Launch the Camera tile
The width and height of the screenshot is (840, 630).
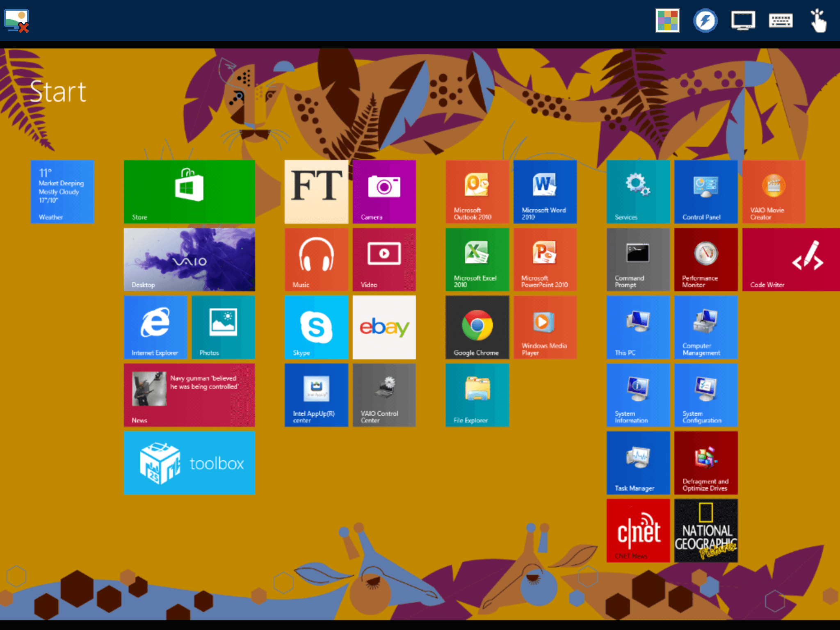384,192
